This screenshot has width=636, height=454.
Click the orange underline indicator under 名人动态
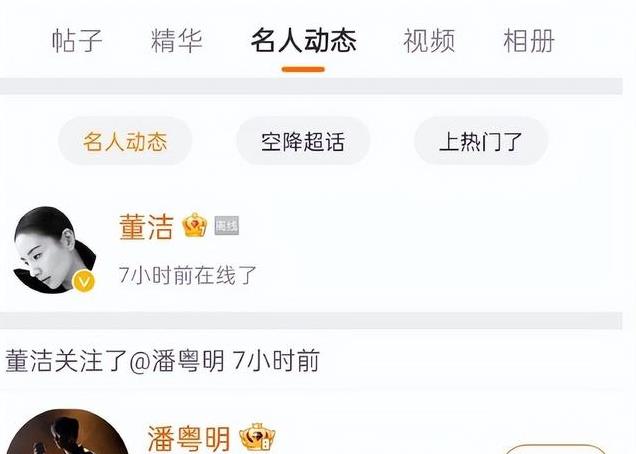(x=303, y=69)
